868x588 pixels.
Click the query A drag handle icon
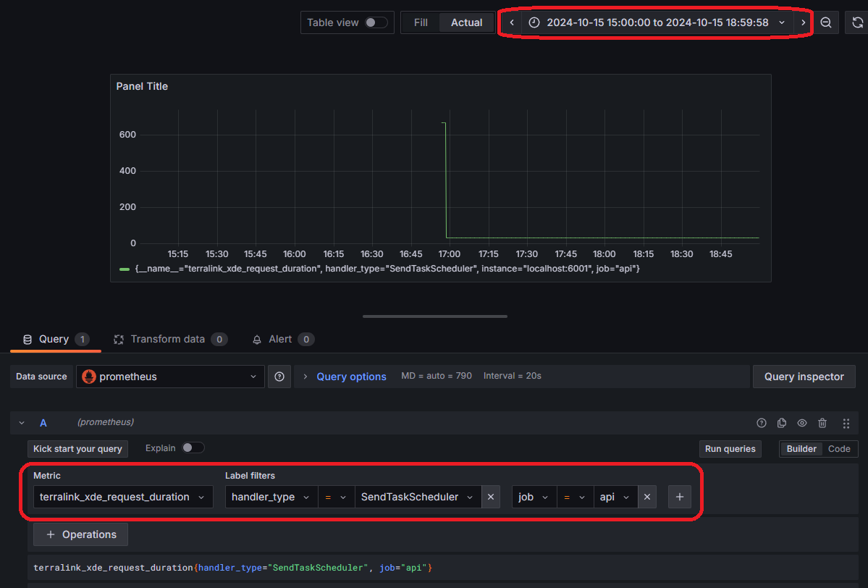pyautogui.click(x=846, y=423)
